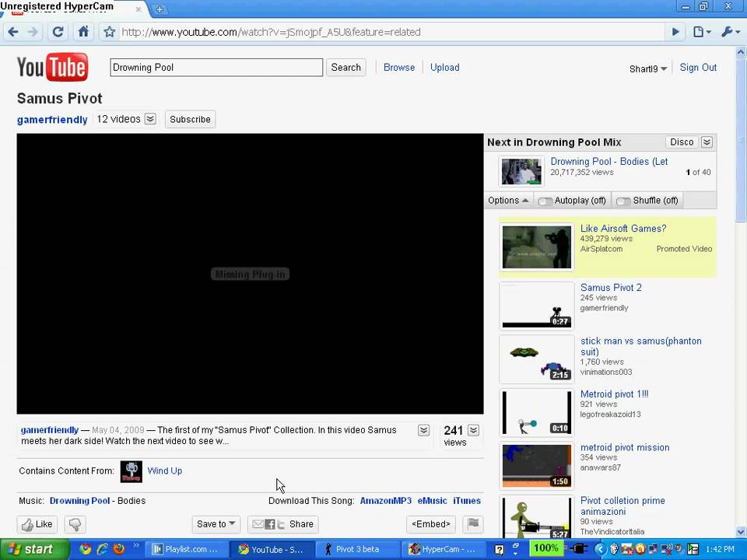
Task: Open the Wind Up link
Action: 165,471
